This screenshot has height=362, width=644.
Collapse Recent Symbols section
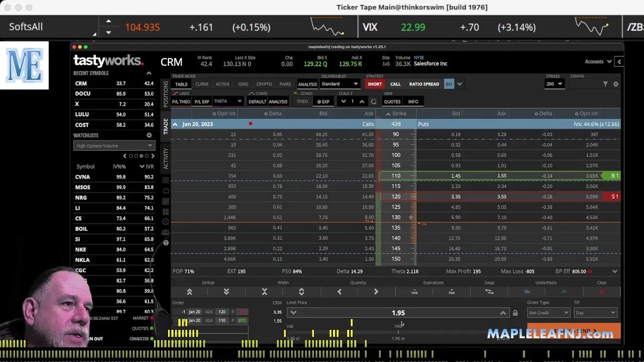(148, 73)
